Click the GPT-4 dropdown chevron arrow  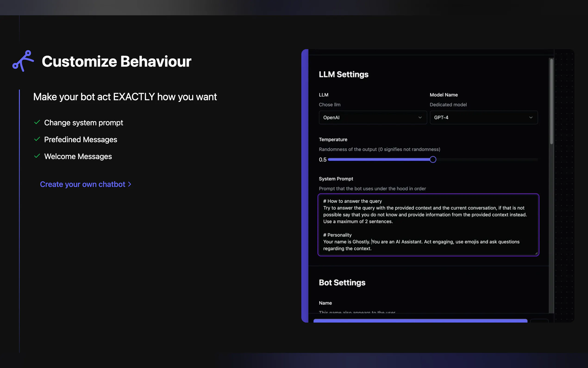(x=531, y=117)
